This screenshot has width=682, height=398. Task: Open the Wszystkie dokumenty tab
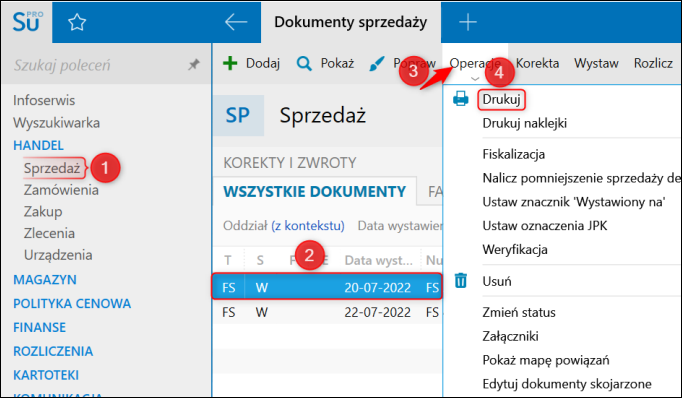(314, 191)
